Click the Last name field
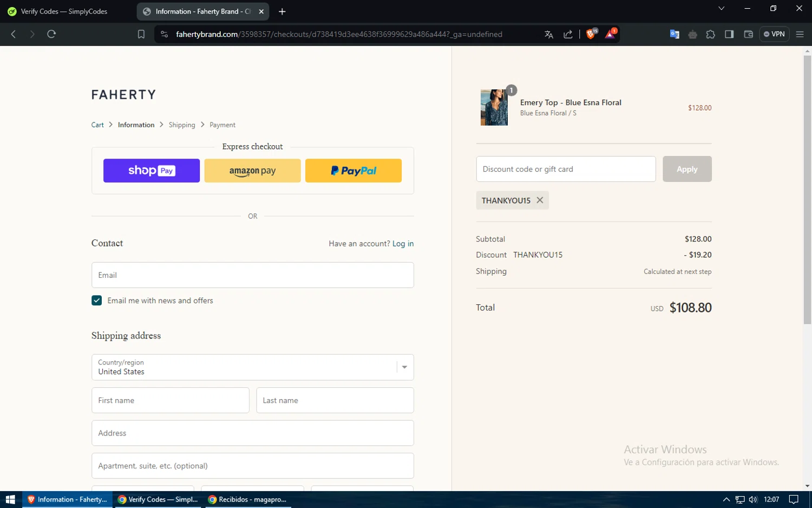 coord(335,400)
